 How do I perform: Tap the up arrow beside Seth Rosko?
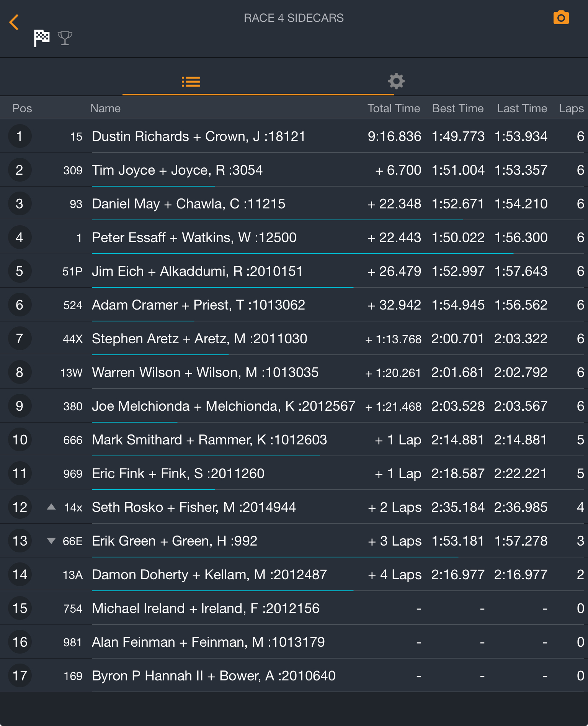[51, 507]
